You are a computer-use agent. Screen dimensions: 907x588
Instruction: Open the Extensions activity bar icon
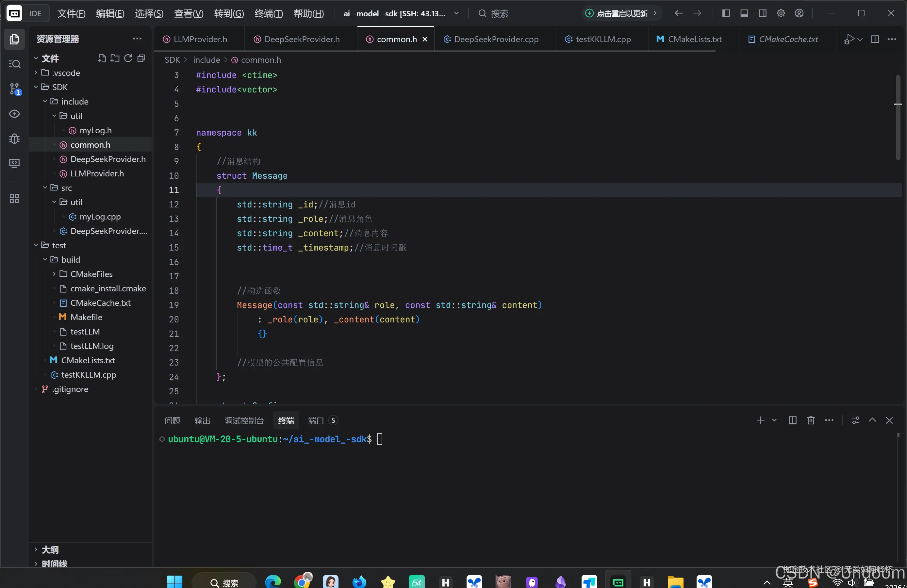pyautogui.click(x=14, y=199)
